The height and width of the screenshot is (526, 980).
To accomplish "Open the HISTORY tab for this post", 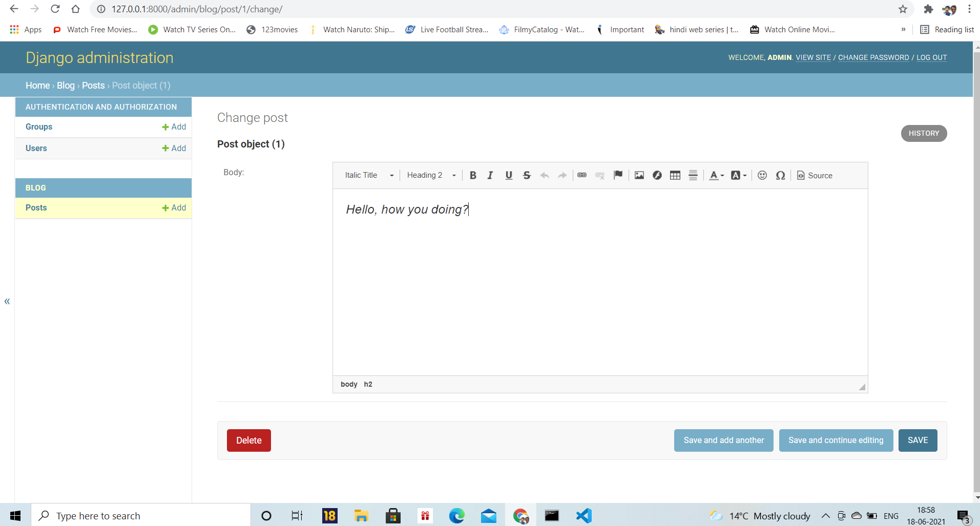I will [x=924, y=133].
